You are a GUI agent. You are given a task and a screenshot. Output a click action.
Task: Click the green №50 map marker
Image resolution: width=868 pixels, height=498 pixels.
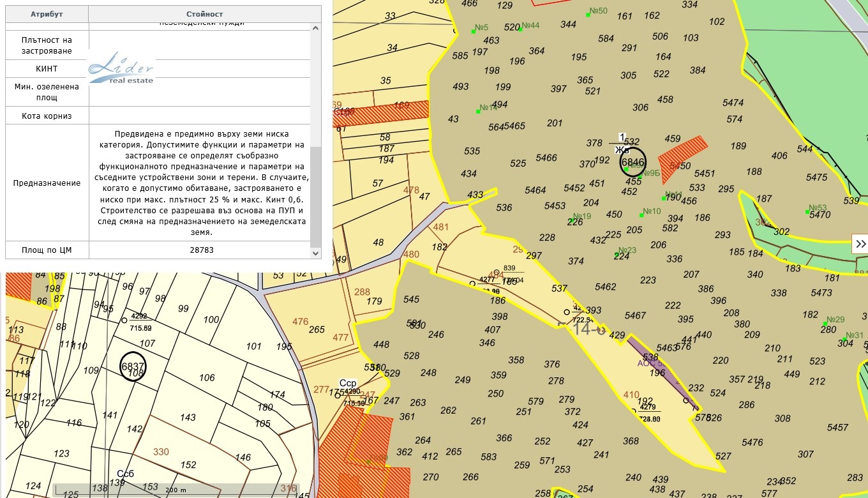coord(588,14)
